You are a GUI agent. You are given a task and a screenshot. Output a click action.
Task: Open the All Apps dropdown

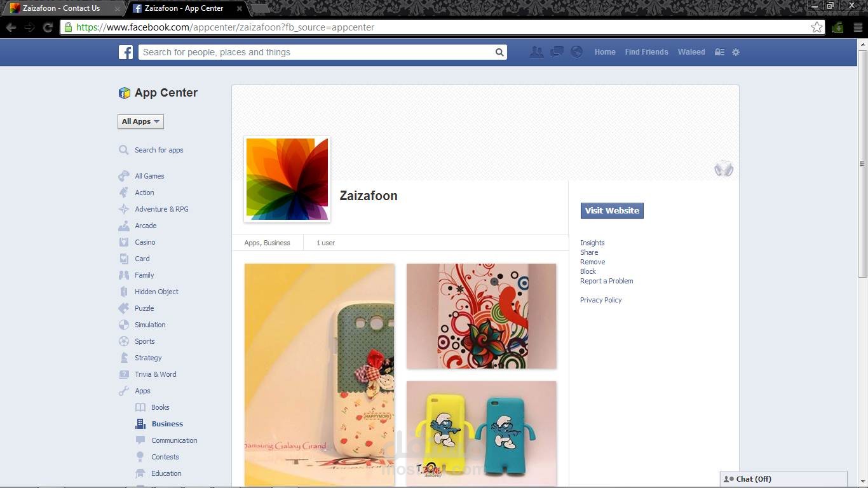coord(140,121)
